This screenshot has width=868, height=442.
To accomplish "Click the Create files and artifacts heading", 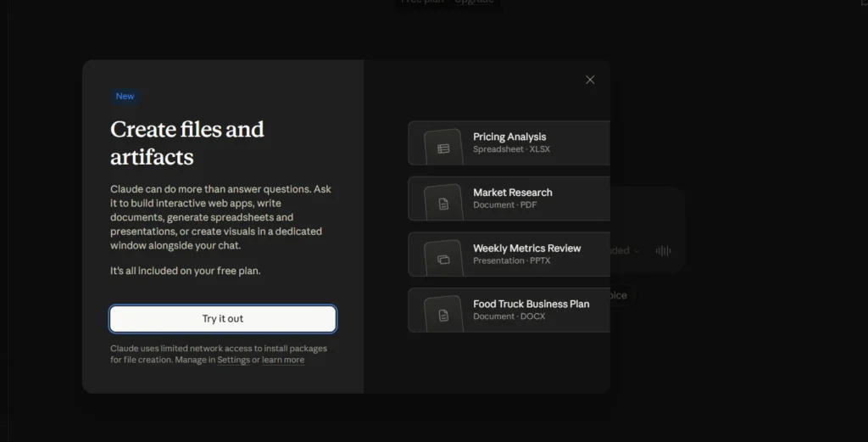I will (x=187, y=143).
